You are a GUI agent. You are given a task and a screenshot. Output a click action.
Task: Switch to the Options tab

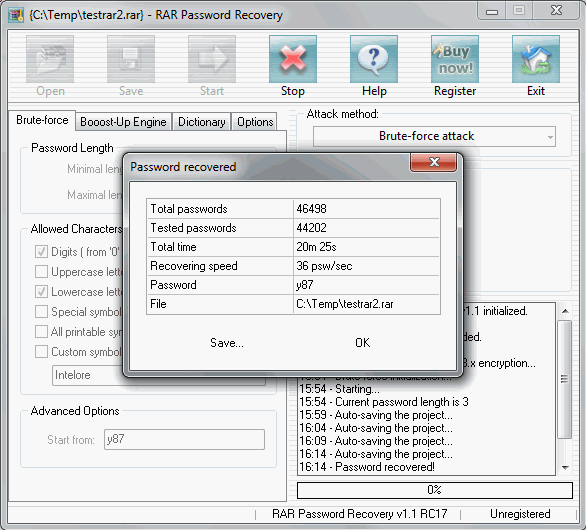[x=255, y=122]
